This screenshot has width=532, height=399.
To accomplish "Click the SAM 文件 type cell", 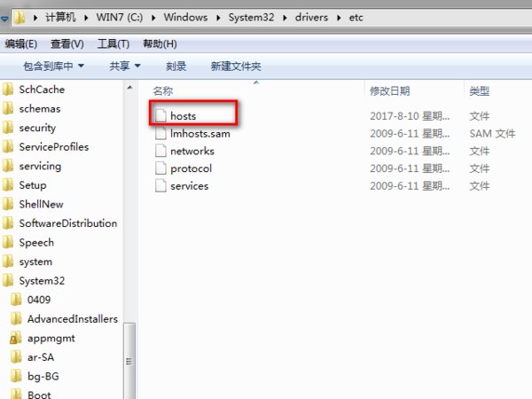I will tap(492, 134).
